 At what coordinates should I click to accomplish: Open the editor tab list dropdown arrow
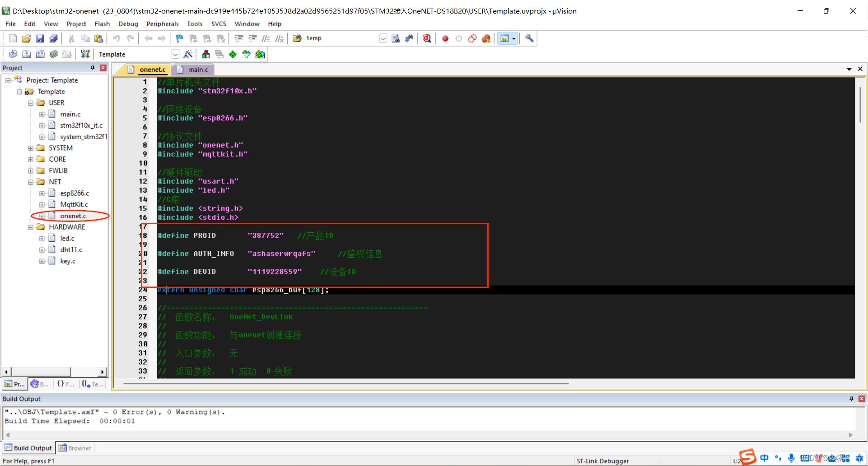pos(849,69)
